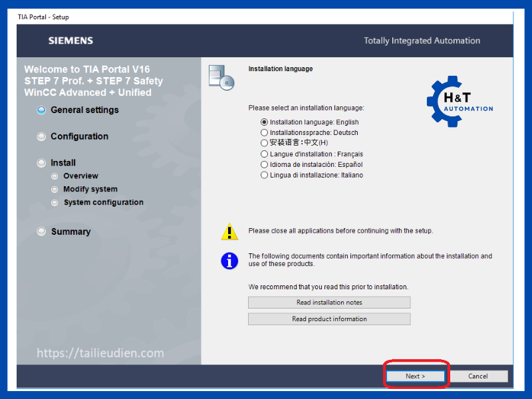Open the Install step in sidebar
This screenshot has height=399, width=532.
tap(63, 163)
